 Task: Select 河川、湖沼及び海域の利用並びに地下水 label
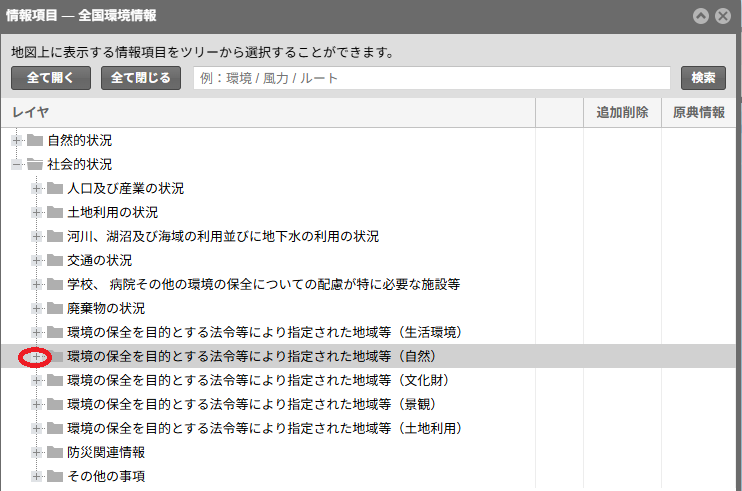pyautogui.click(x=223, y=237)
